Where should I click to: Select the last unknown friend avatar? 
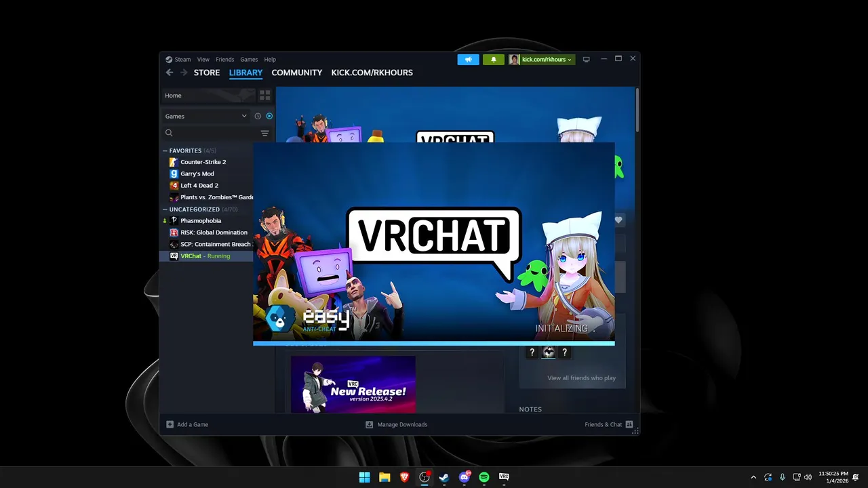564,352
